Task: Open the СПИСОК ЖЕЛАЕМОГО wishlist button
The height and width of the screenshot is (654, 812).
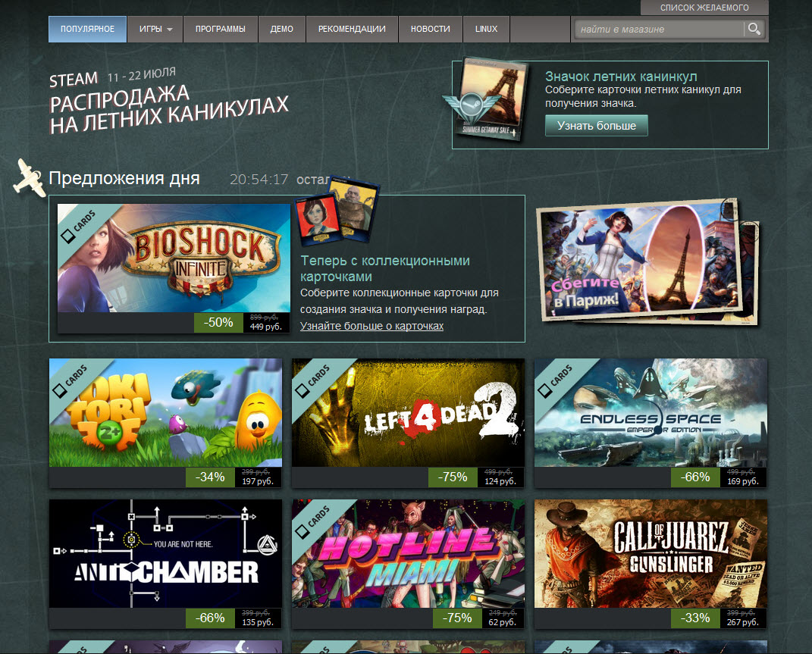Action: 704,8
